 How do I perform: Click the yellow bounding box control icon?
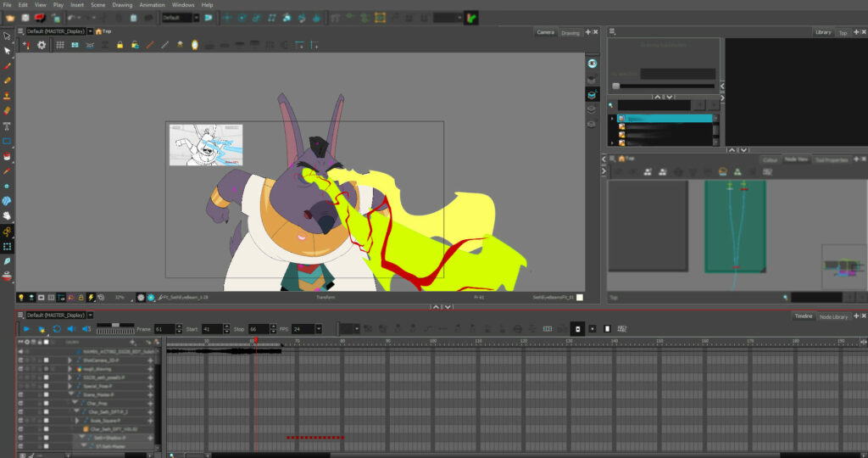(x=380, y=19)
